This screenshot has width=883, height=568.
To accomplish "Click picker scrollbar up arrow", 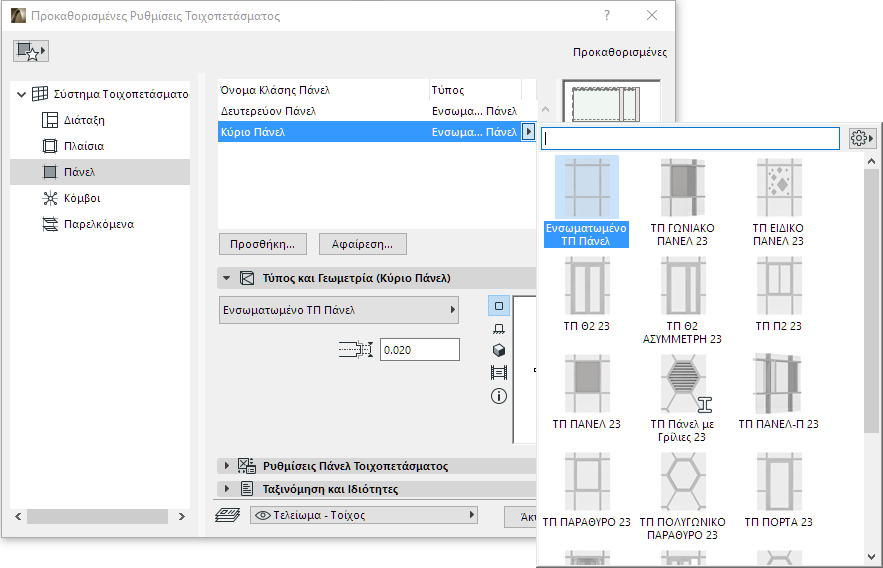I will [871, 161].
